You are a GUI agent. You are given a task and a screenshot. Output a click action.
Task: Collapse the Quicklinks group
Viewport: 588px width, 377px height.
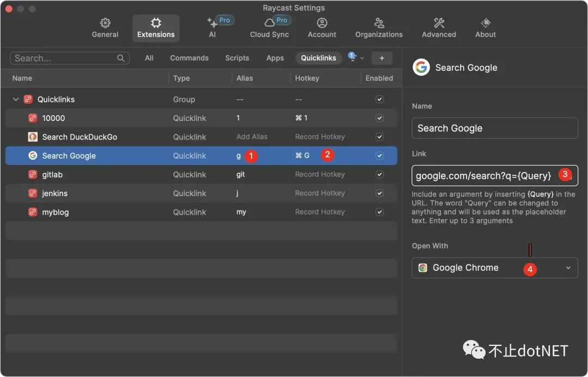click(16, 99)
